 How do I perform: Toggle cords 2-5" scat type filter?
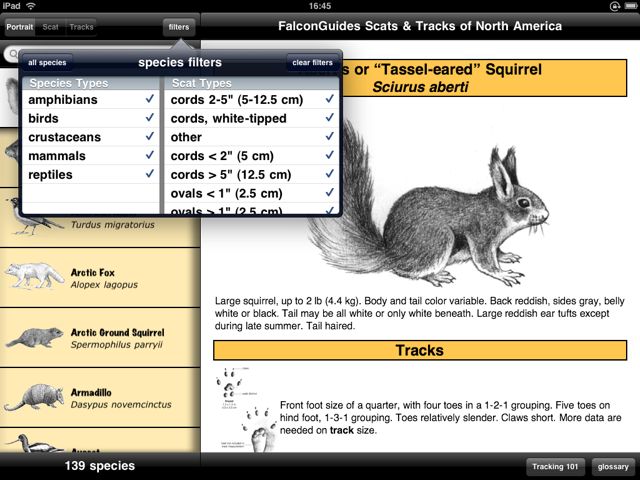pos(252,100)
